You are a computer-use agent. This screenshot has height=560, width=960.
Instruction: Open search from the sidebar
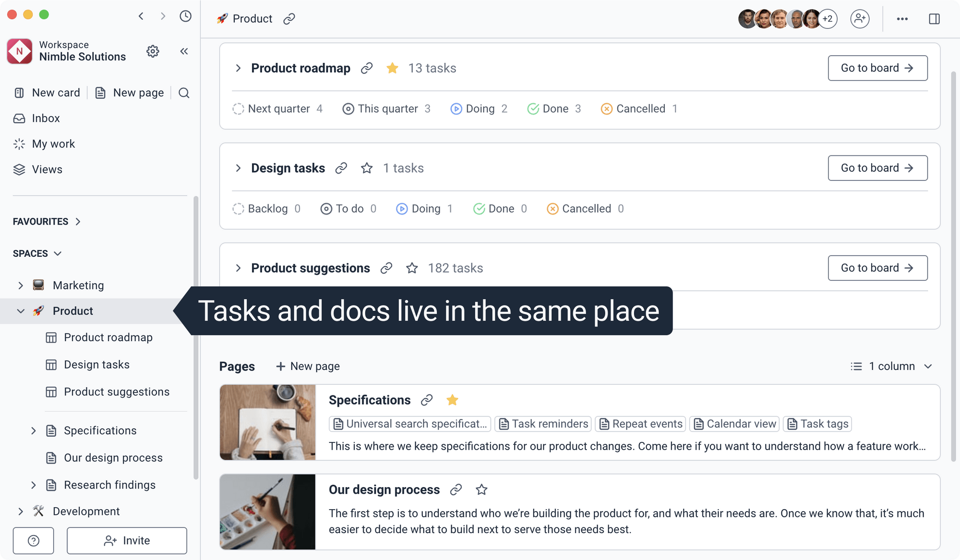pos(184,93)
